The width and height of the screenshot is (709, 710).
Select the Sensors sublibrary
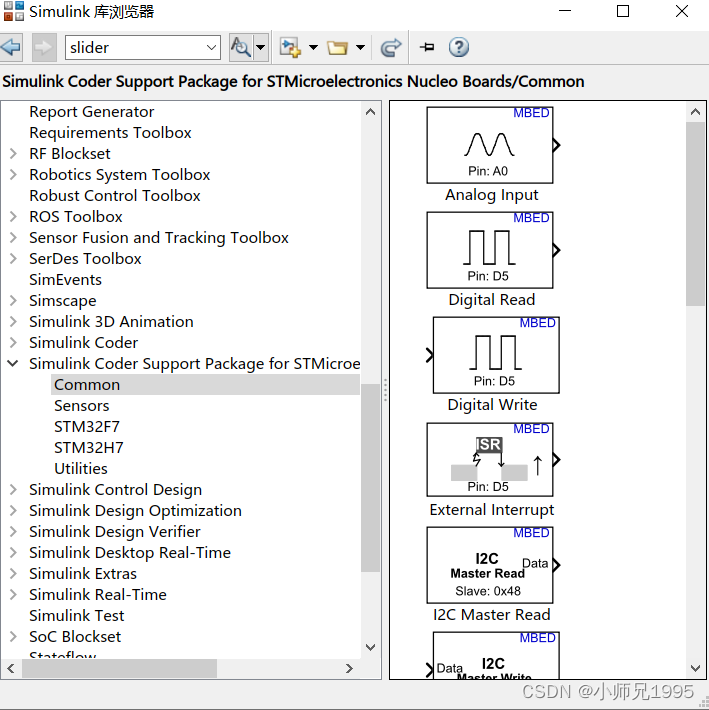[81, 406]
